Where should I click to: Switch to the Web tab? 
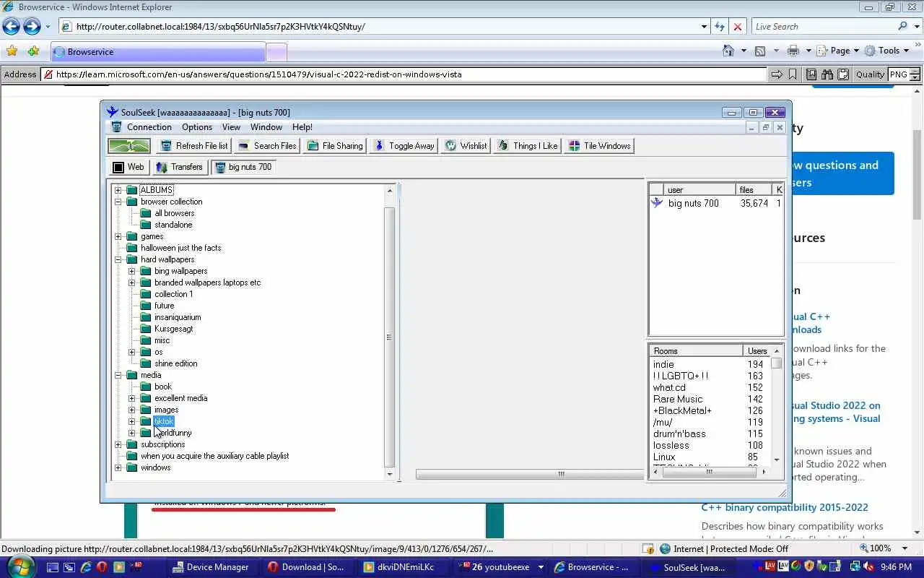[128, 167]
